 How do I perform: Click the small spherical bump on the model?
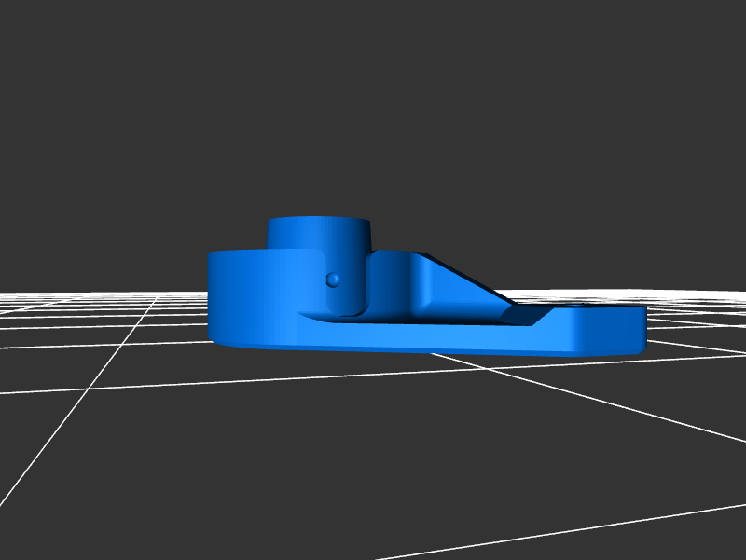[333, 280]
